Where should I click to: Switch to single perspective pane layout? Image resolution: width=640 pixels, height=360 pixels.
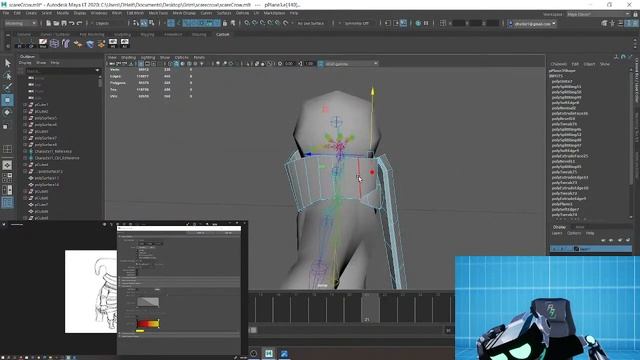point(7,165)
